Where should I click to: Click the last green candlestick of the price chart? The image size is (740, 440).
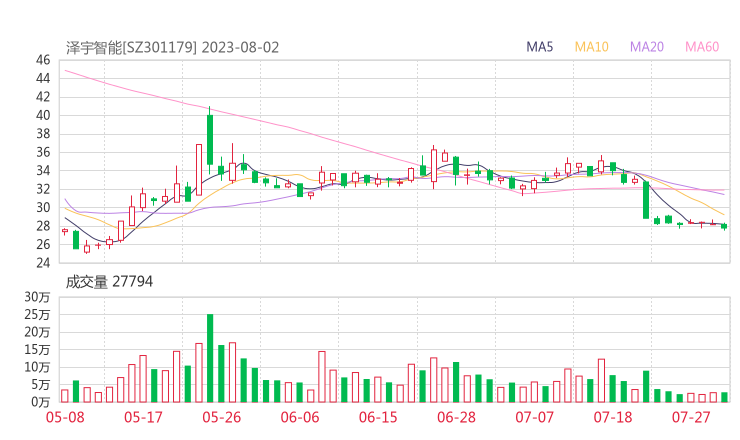pos(724,227)
